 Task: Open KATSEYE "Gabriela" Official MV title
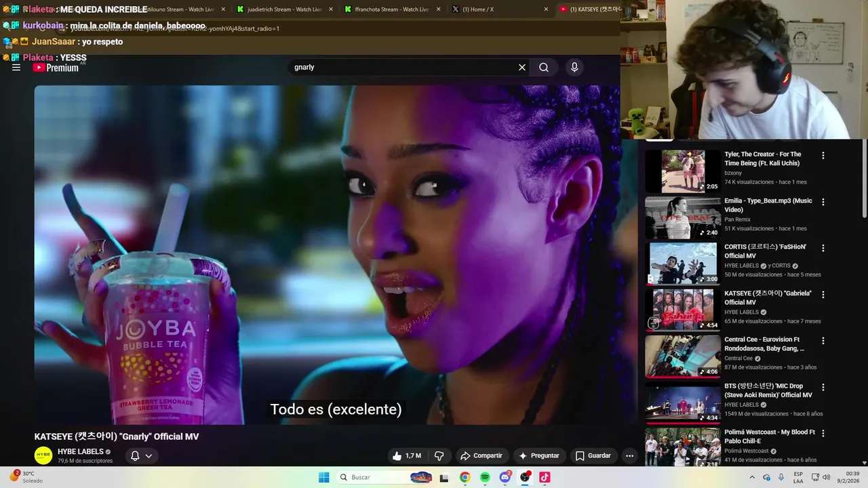[x=768, y=298]
